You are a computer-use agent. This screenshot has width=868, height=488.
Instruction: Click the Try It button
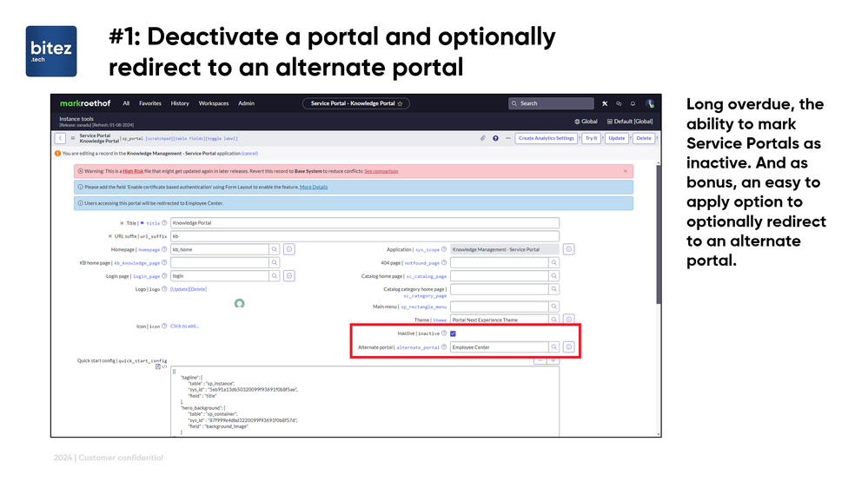point(591,138)
